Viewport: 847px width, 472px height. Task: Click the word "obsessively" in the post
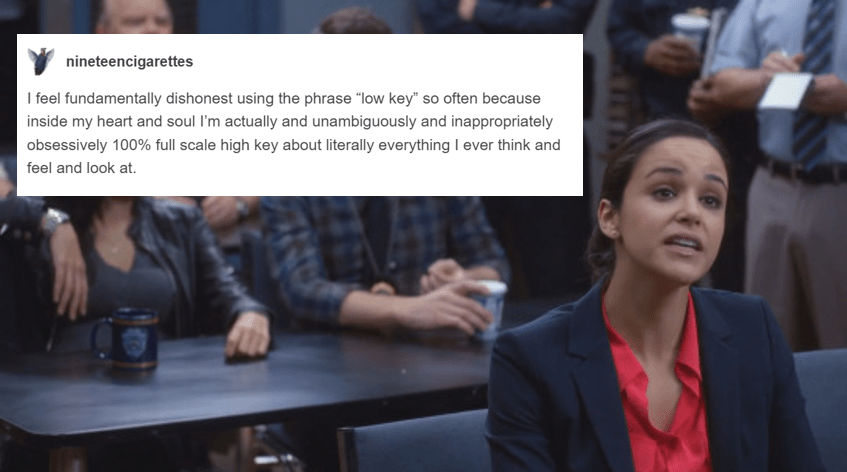[67, 145]
